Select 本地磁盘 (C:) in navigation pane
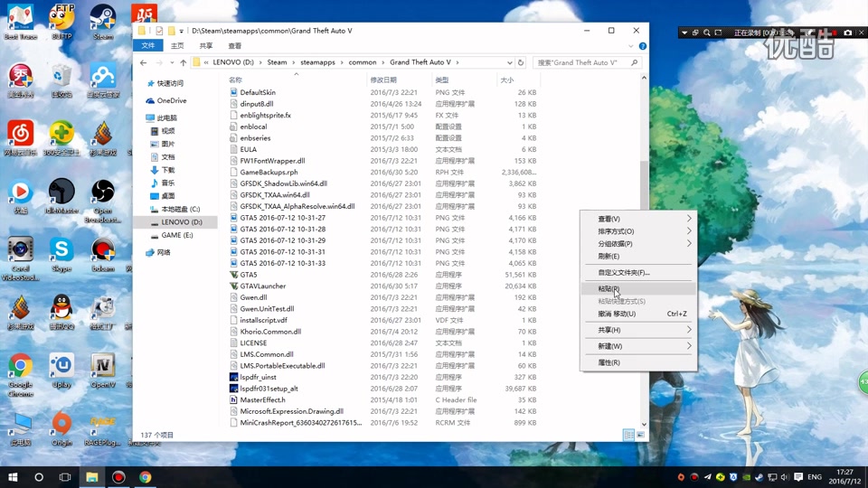 pyautogui.click(x=175, y=209)
